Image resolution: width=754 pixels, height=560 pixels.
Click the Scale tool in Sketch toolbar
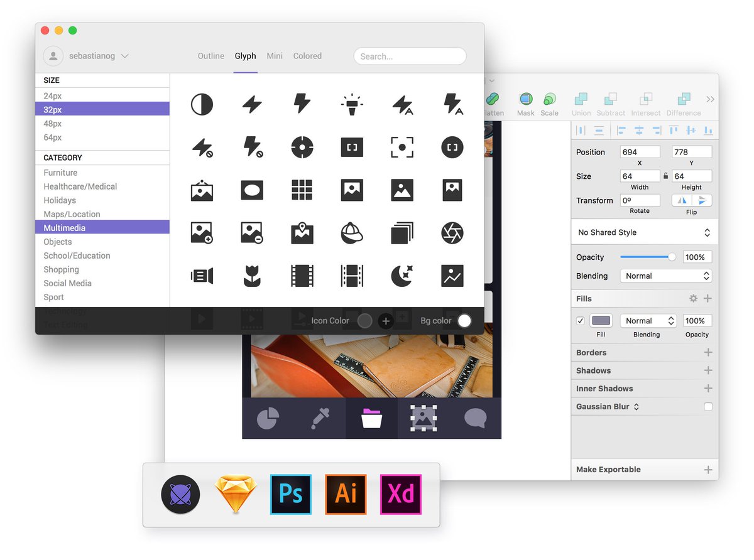click(x=549, y=104)
